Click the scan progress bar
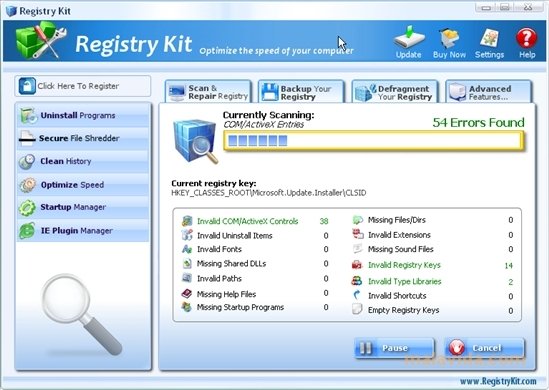This screenshot has height=390, width=549. (374, 141)
